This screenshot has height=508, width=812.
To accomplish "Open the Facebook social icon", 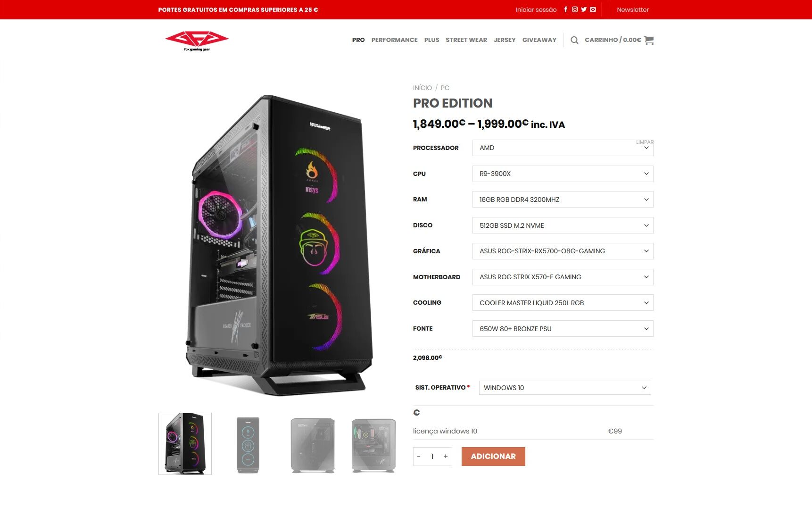I will pyautogui.click(x=566, y=9).
